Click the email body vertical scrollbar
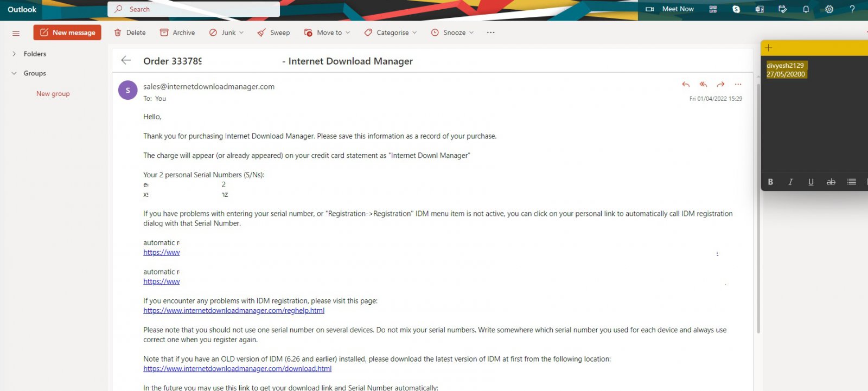This screenshot has height=391, width=868. pyautogui.click(x=758, y=217)
